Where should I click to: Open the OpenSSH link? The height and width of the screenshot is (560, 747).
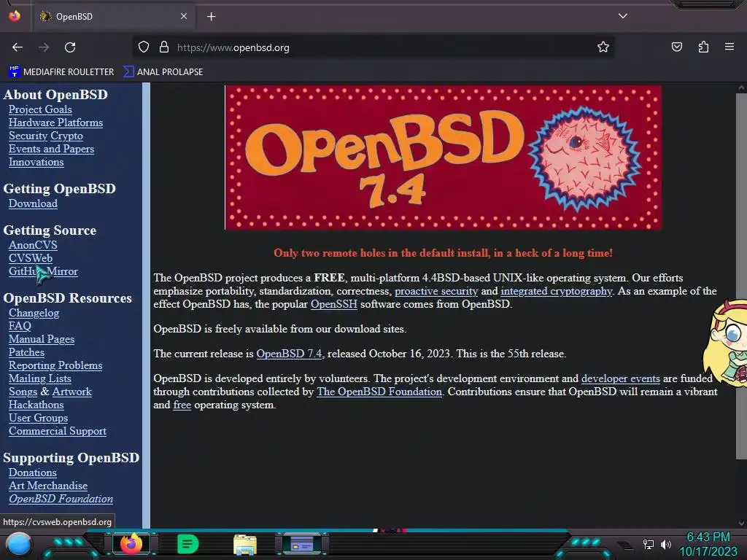click(x=334, y=304)
